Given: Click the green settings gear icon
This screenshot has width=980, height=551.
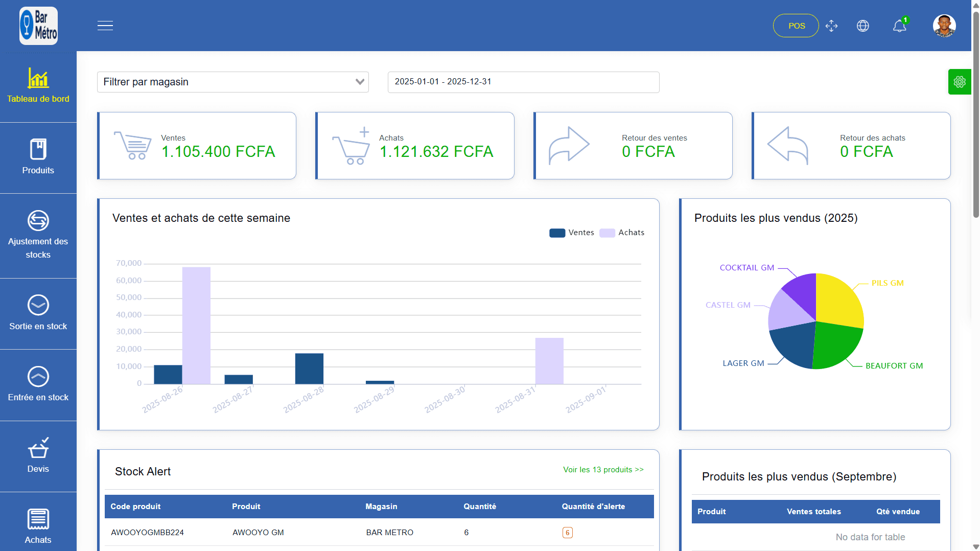Looking at the screenshot, I should (x=959, y=82).
